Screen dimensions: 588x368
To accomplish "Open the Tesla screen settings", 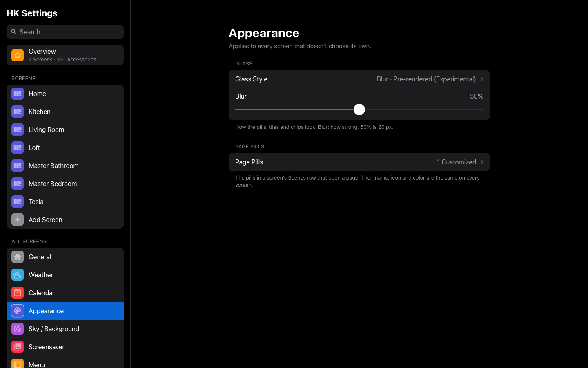I will [x=65, y=202].
